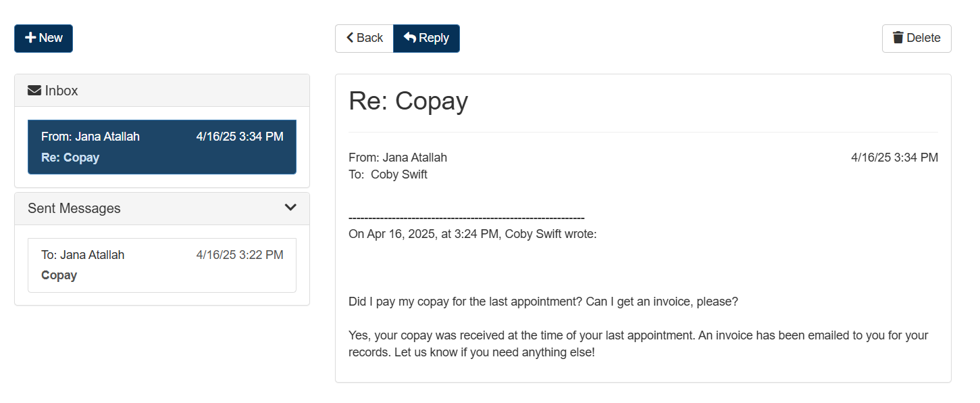Viewport: 980px width, 403px height.
Task: Click the "To: Coby Swift" recipient line
Action: click(x=388, y=174)
